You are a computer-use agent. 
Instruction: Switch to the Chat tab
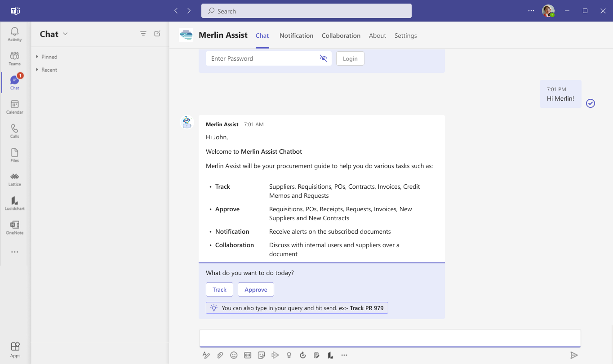262,36
